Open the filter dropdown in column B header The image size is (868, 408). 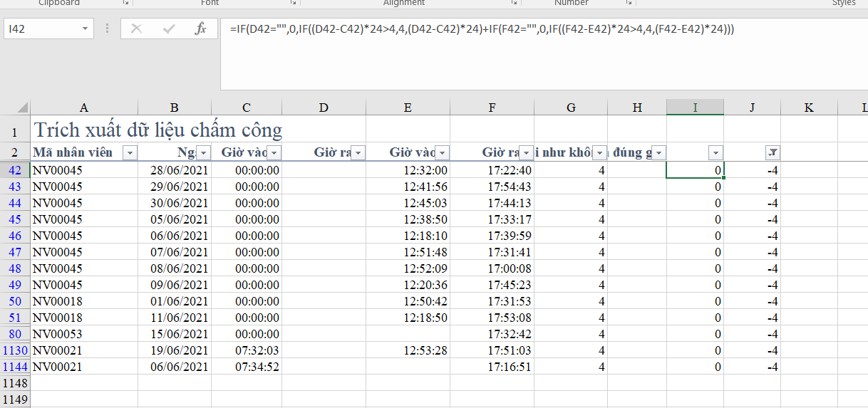tap(203, 152)
